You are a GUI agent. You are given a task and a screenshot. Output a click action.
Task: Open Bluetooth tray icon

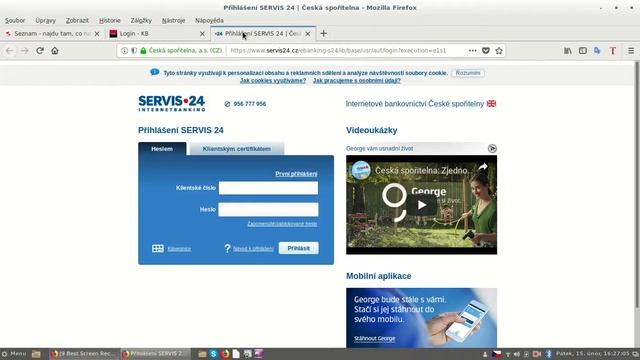(x=549, y=354)
